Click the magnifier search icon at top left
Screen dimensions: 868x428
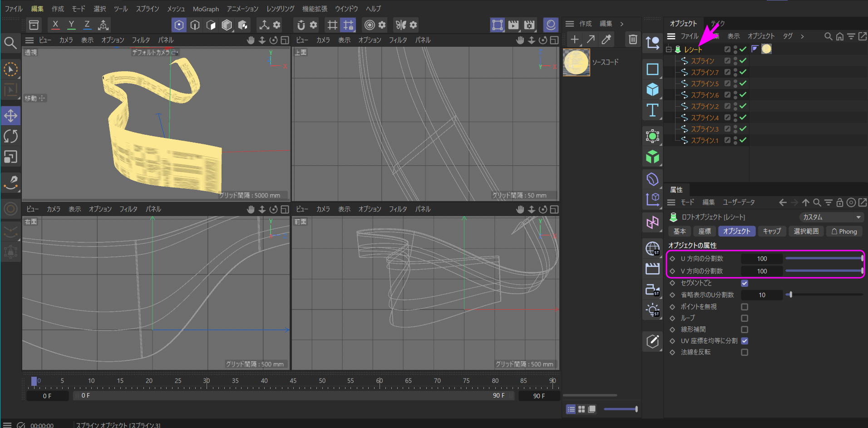10,43
